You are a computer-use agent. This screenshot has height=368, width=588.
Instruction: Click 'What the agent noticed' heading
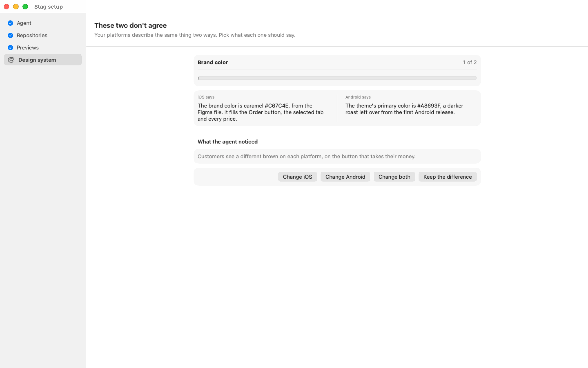click(x=227, y=142)
